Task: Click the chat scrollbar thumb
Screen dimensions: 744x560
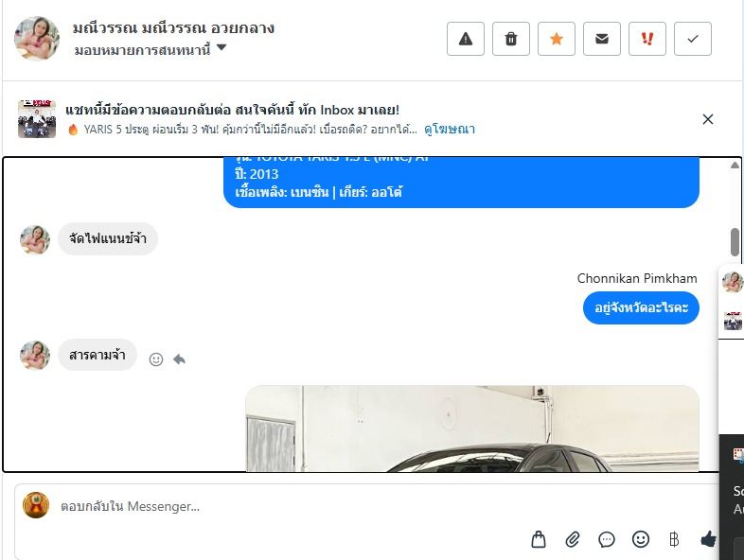Action: 735,242
